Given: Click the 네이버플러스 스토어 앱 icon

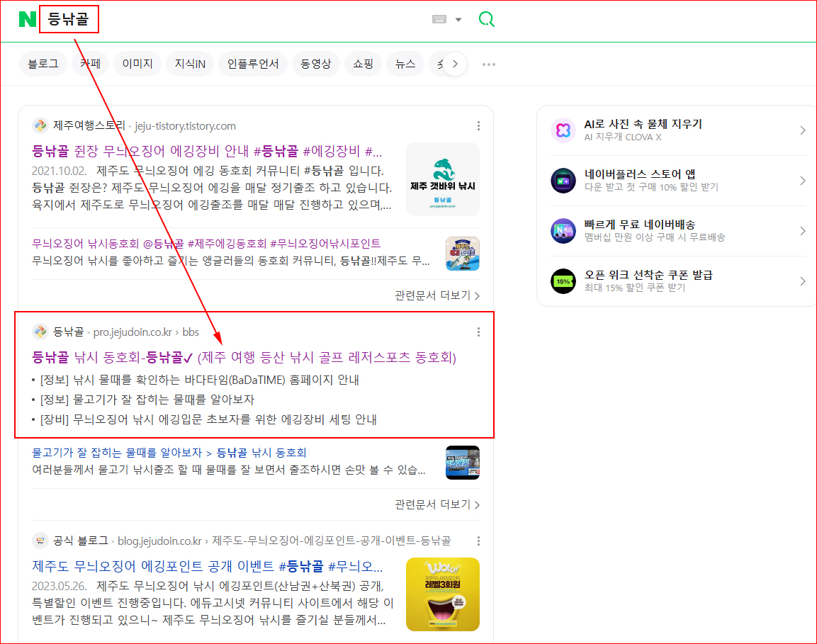Looking at the screenshot, I should click(x=563, y=181).
